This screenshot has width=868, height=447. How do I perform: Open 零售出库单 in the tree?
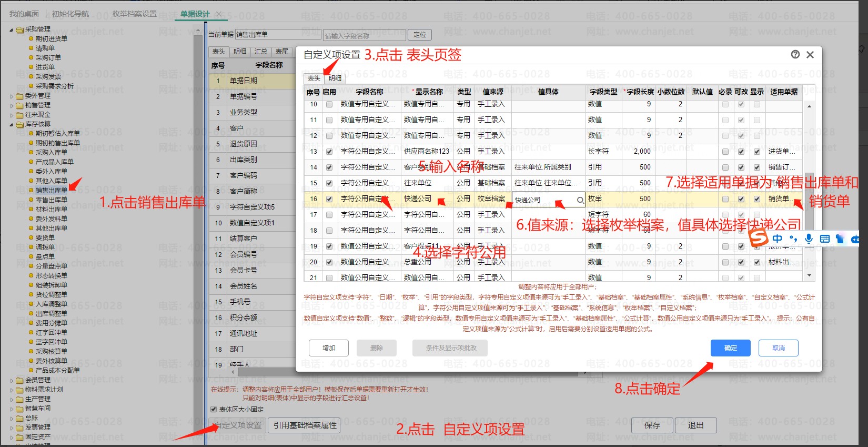51,200
